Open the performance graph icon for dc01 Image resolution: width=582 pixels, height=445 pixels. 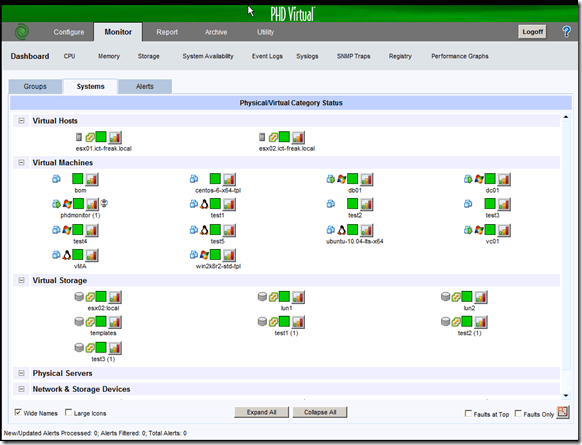504,179
